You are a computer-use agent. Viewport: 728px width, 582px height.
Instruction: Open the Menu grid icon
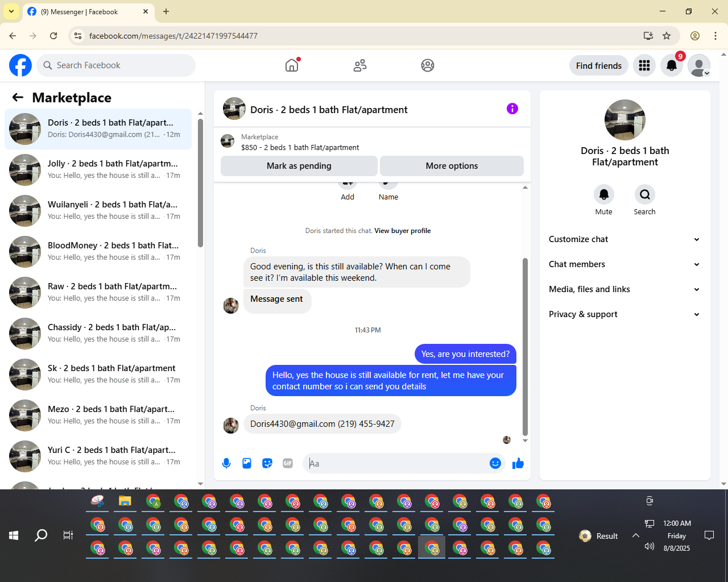(644, 65)
